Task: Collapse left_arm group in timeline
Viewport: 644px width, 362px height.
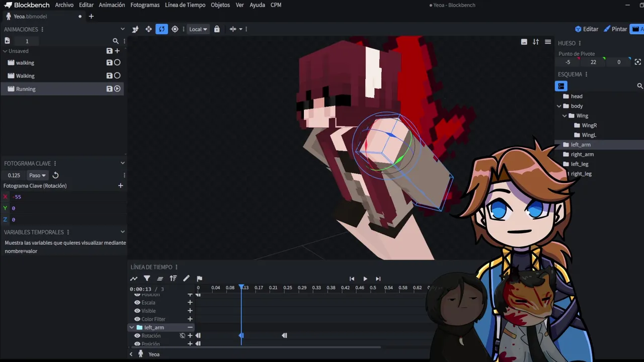Action: (x=132, y=327)
